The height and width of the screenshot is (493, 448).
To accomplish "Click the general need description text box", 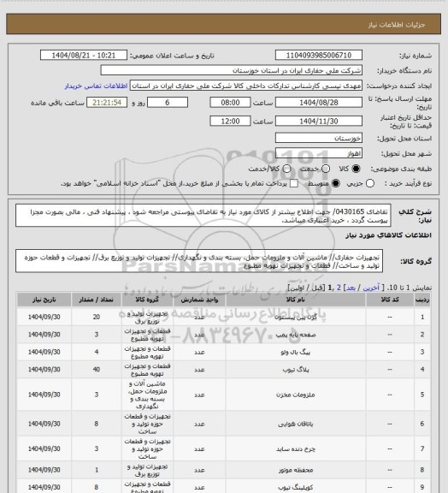I will tap(203, 216).
